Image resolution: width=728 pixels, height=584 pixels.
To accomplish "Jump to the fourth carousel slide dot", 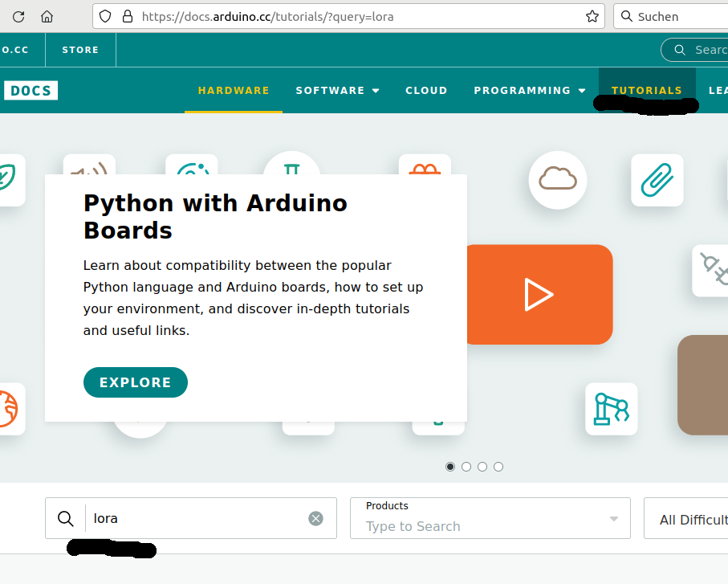I will [x=498, y=467].
